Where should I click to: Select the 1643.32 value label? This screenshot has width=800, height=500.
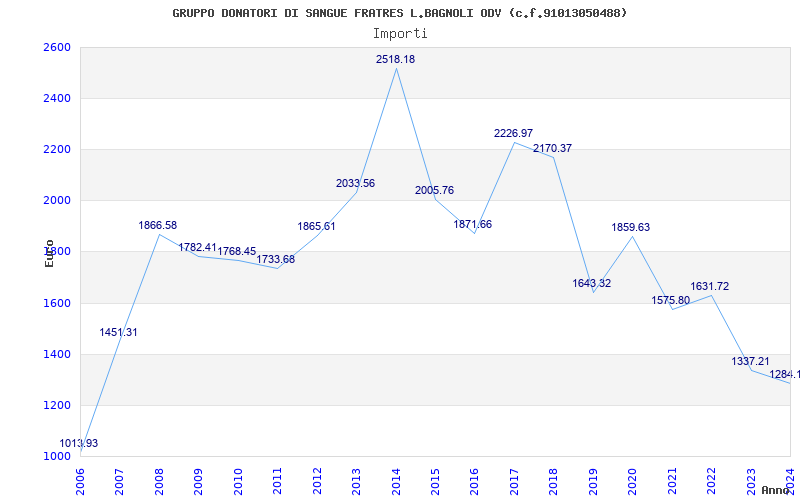pyautogui.click(x=591, y=284)
